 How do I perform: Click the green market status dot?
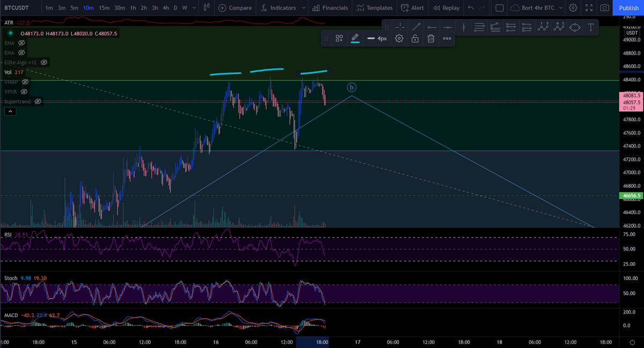coord(10,33)
